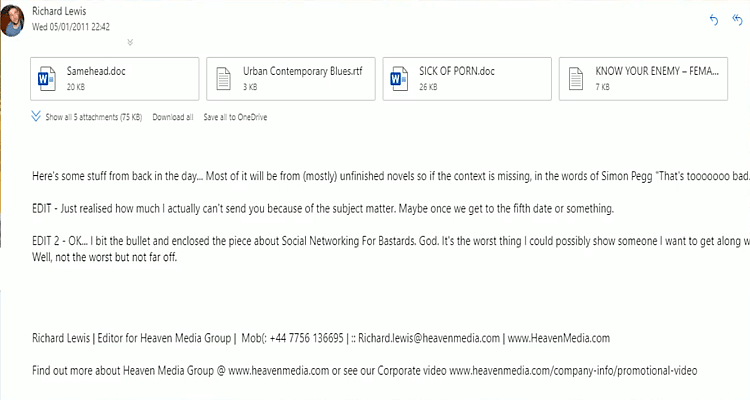Click Save all to OneDrive
Screen dimensions: 750x400
point(235,117)
